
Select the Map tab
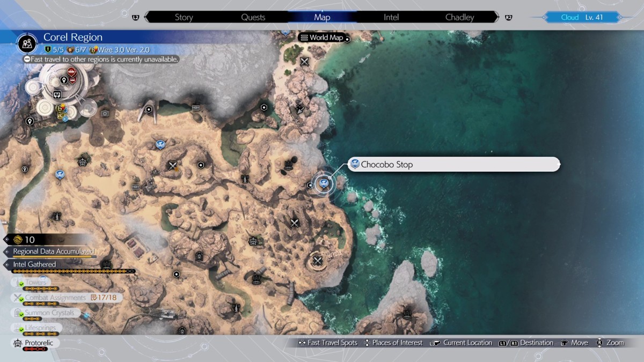(x=322, y=17)
